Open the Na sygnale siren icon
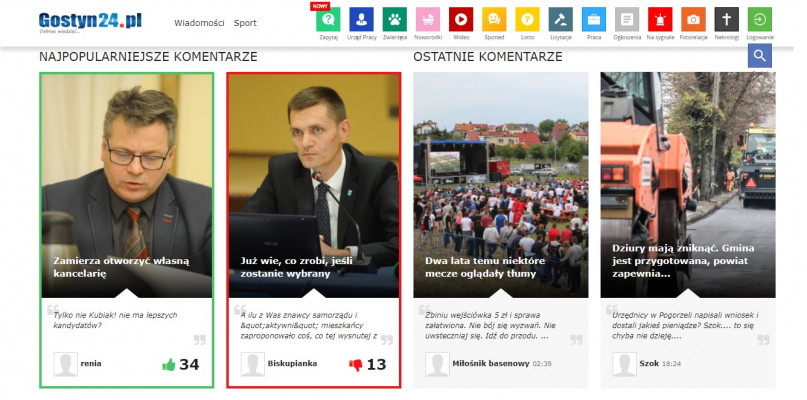Viewport: 807px width, 400px height. 660,19
